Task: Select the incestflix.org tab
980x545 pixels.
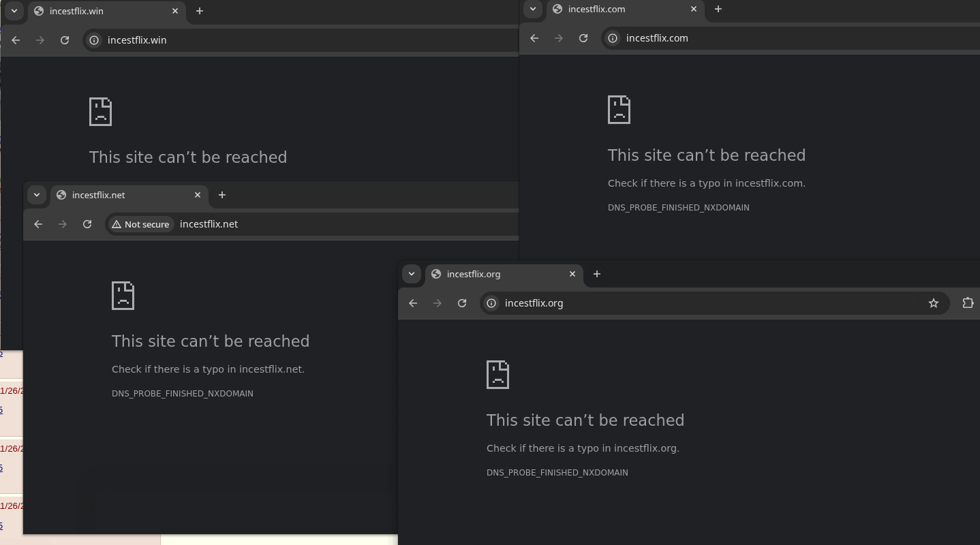Action: (504, 275)
